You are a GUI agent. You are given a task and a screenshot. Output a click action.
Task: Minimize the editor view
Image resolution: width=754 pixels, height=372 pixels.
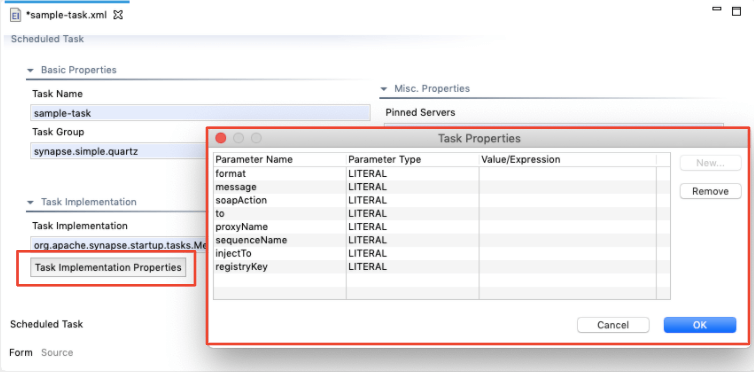(x=717, y=9)
